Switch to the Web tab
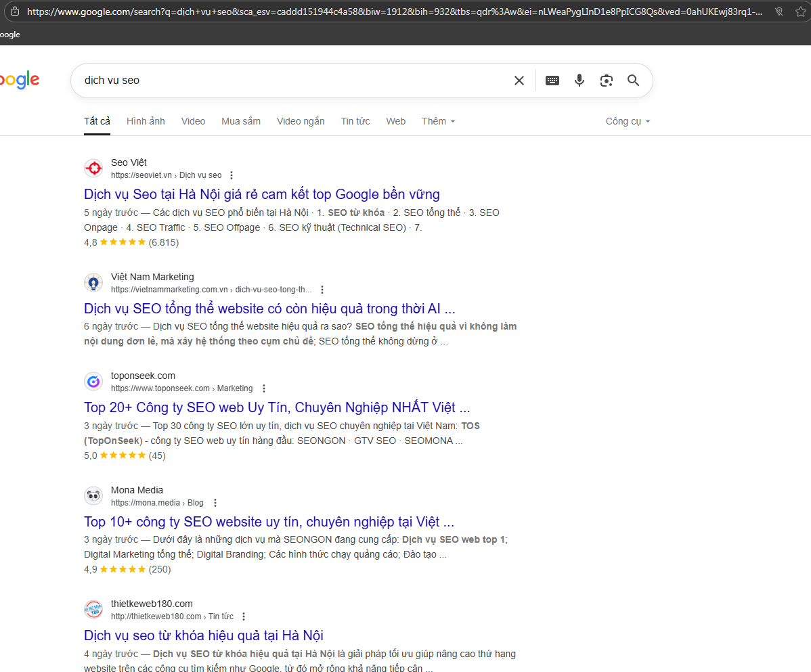811x672 pixels. (395, 122)
